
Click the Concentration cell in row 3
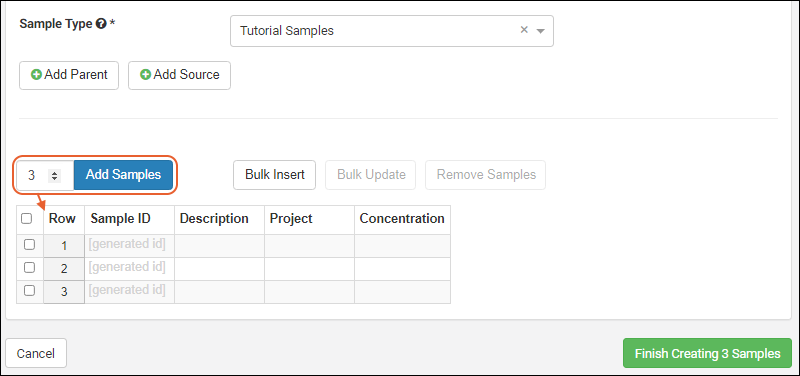pyautogui.click(x=402, y=292)
